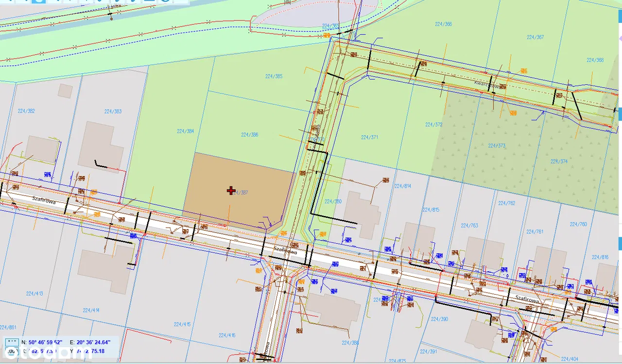Select parcel label 224/814
The image size is (622, 364).
pos(402,186)
